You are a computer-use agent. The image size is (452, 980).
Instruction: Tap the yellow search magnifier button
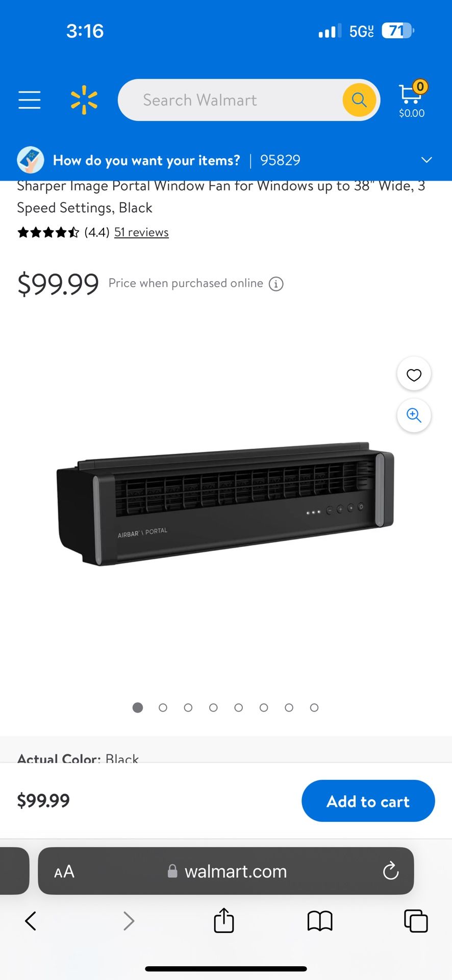(359, 100)
